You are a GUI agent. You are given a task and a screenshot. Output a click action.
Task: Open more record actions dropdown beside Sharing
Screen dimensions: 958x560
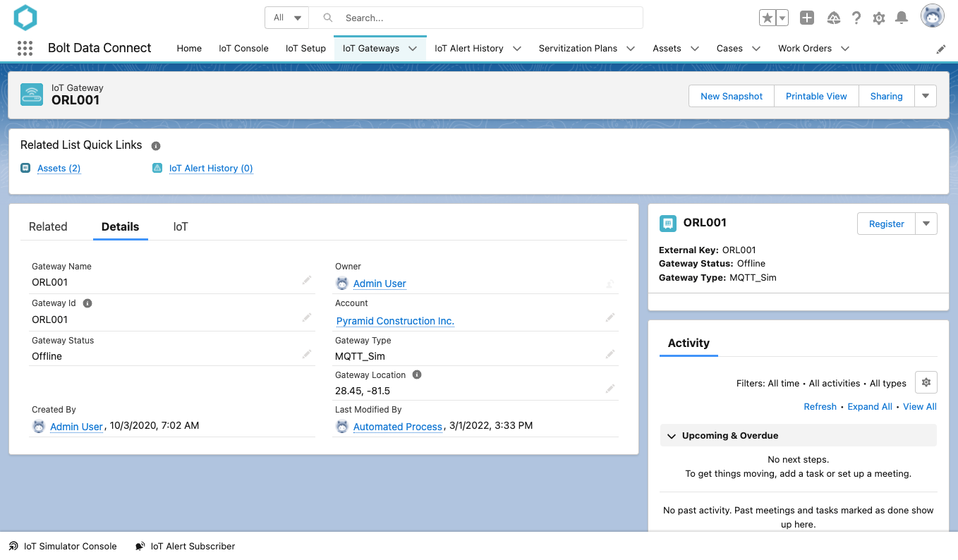click(926, 96)
